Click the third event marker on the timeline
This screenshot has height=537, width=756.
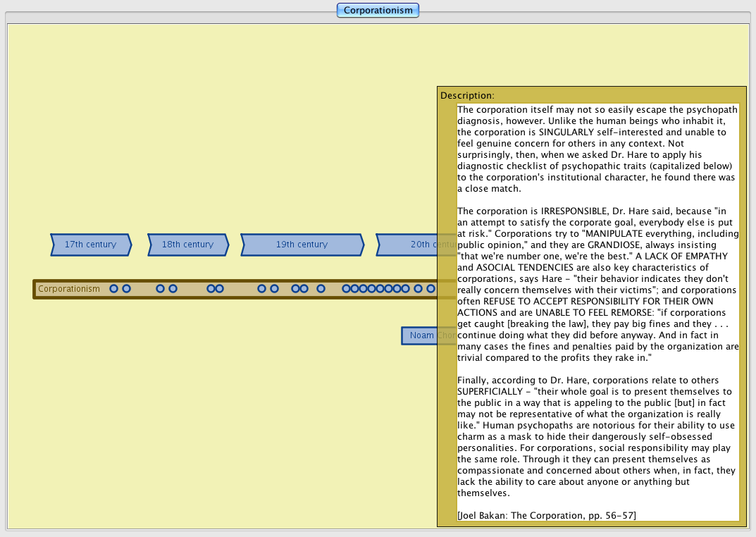pos(160,289)
